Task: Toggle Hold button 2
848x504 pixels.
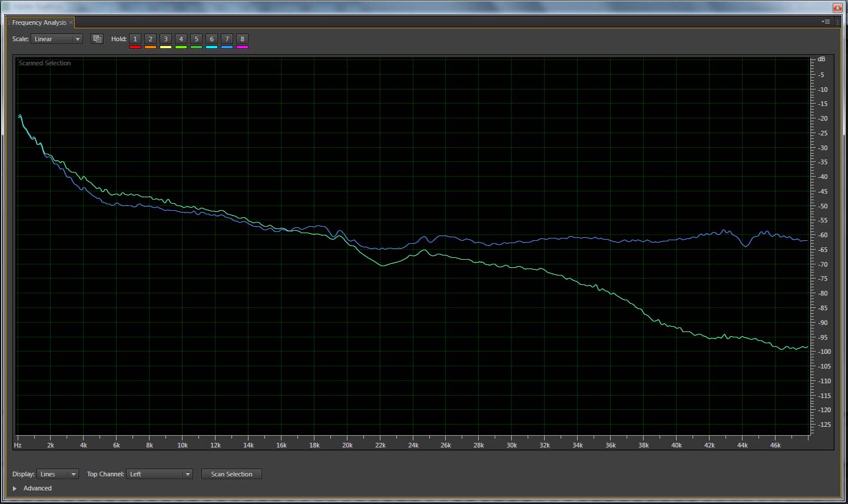Action: 150,39
